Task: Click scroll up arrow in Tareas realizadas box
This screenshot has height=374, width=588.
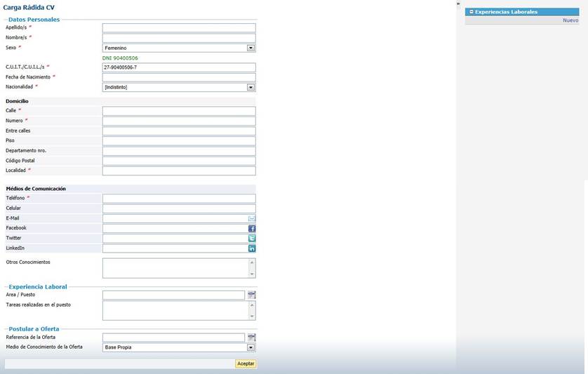Action: (x=252, y=305)
